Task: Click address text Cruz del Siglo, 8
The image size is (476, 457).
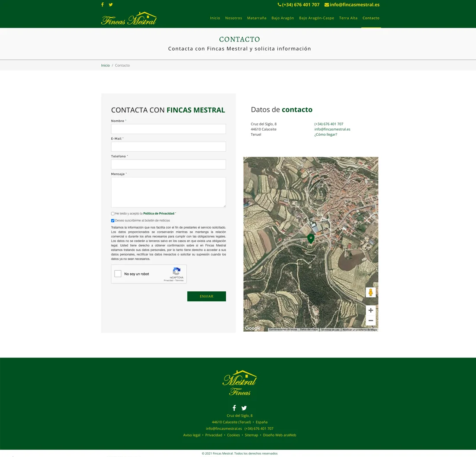Action: coord(264,124)
